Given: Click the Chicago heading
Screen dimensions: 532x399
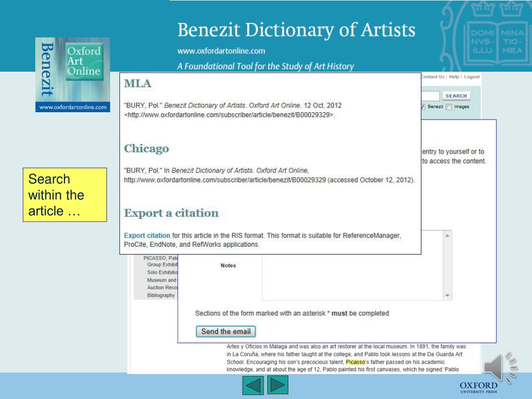Looking at the screenshot, I should 146,148.
